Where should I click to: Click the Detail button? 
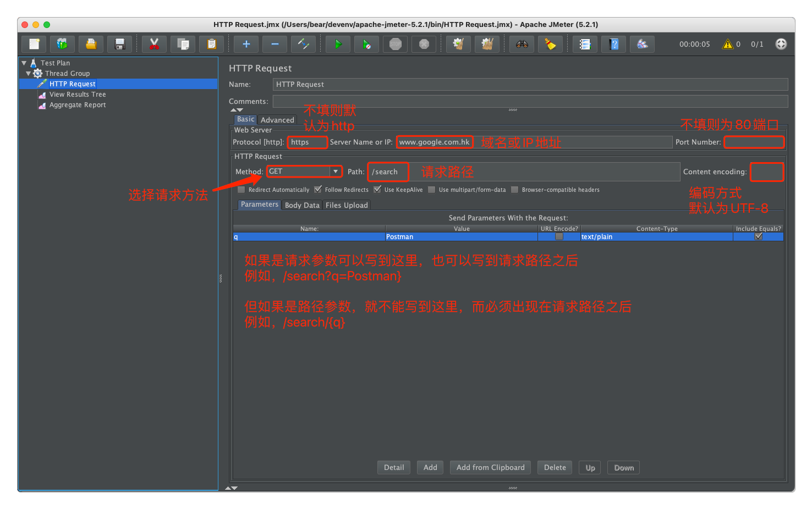coord(394,467)
